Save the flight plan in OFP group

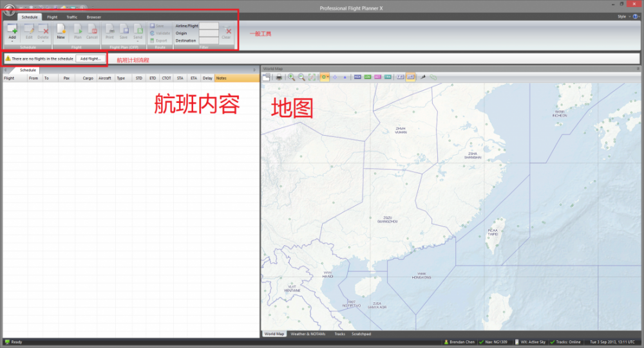point(124,31)
